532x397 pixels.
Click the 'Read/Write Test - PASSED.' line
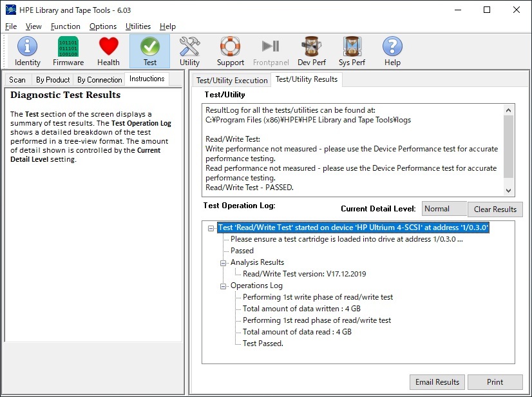click(x=249, y=188)
